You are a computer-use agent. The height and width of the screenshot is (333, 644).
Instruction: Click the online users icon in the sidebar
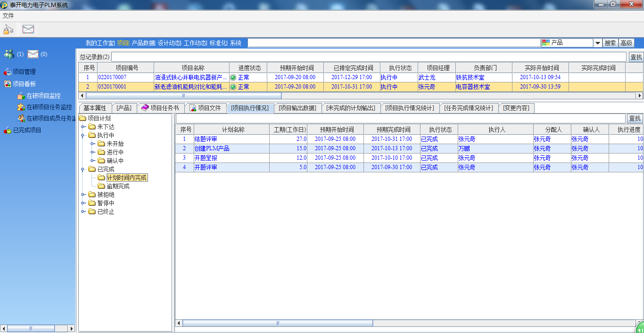pos(9,54)
